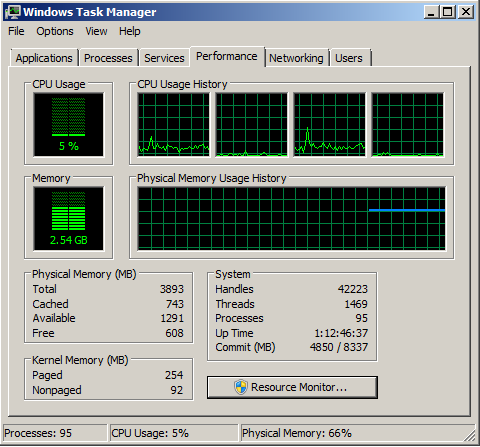Screen dimensions: 480x447
Task: Click the Cached memory value 743
Action: pos(175,304)
